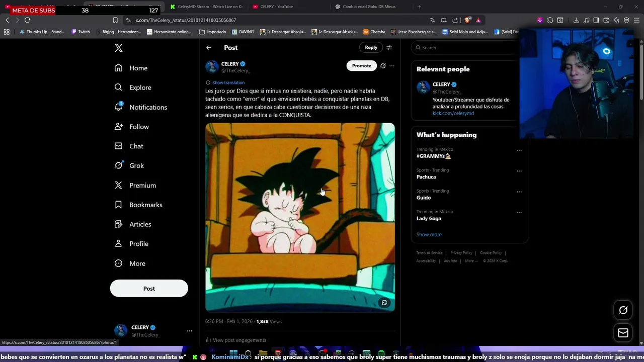This screenshot has width=644, height=362.
Task: Open the Follow section
Action: 131,127
